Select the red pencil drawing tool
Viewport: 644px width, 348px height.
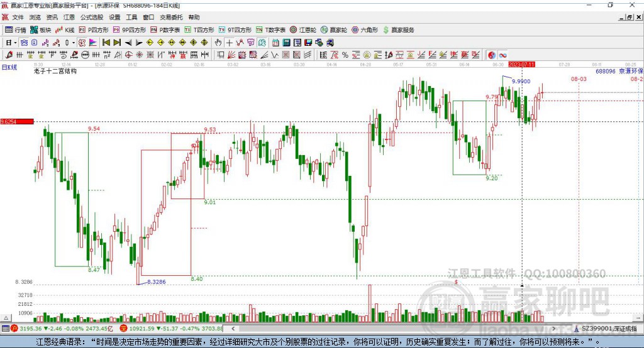[9, 55]
